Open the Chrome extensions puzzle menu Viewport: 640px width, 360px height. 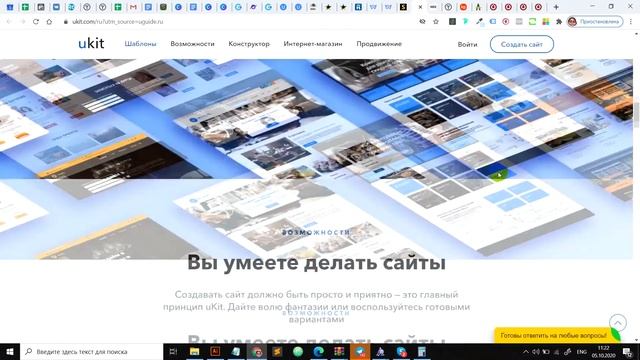pyautogui.click(x=559, y=22)
